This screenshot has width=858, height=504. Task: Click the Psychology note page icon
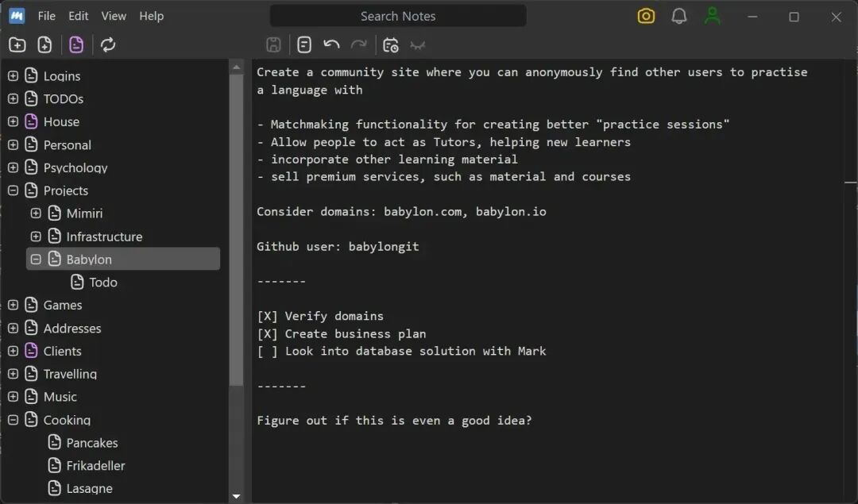(32, 167)
